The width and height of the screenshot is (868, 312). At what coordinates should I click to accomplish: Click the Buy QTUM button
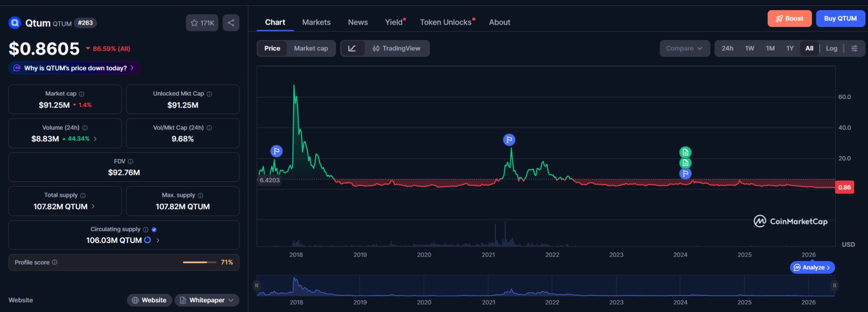tap(840, 19)
